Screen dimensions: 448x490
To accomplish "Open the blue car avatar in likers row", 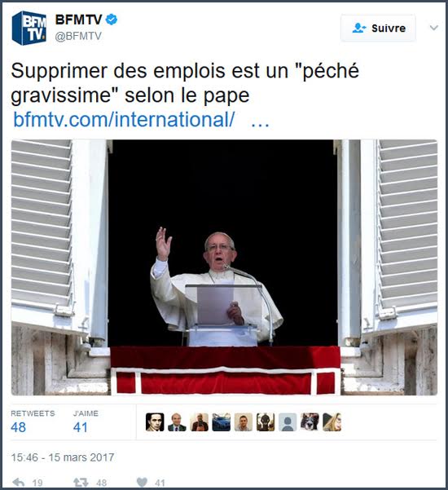I will pos(222,422).
